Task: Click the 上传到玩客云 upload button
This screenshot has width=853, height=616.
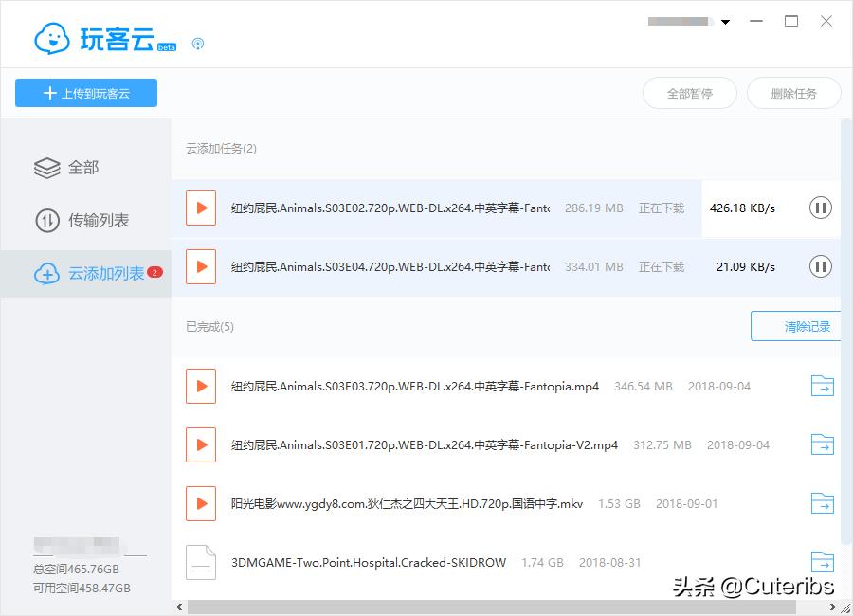Action: (85, 93)
